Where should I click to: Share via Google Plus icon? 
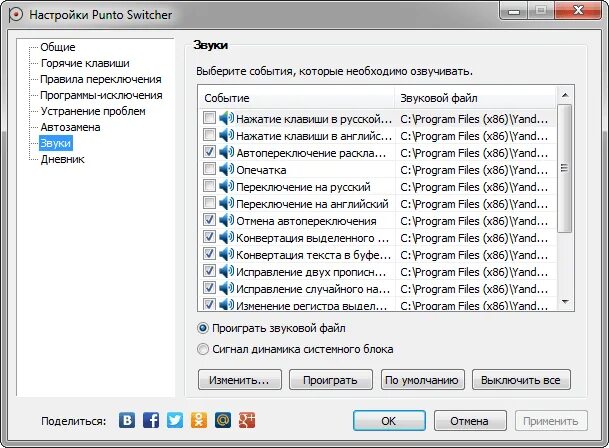click(x=247, y=420)
